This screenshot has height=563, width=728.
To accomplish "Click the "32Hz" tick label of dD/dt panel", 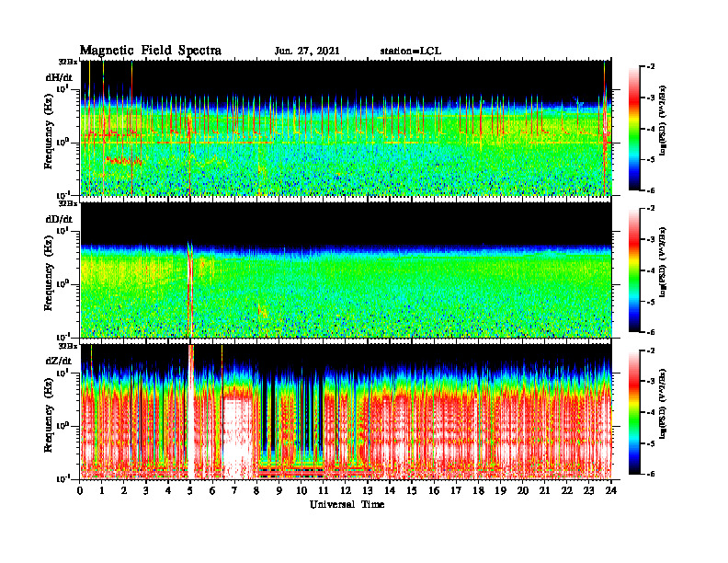I will coord(68,203).
